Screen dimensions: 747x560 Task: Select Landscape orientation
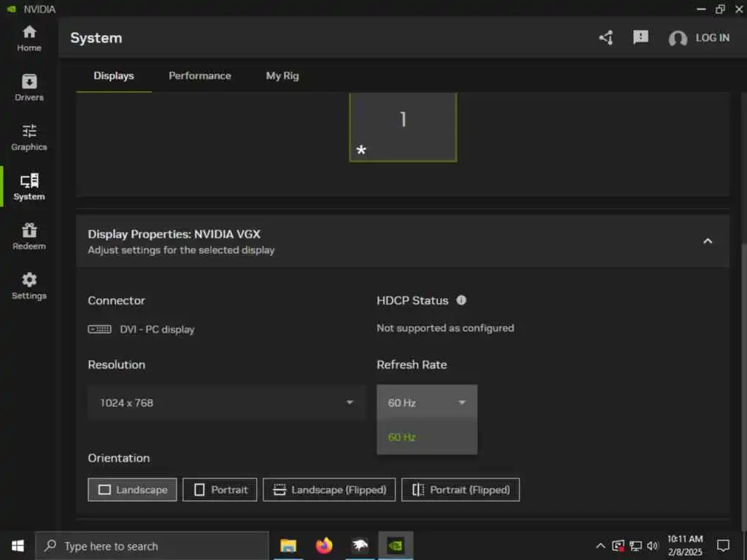tap(132, 489)
